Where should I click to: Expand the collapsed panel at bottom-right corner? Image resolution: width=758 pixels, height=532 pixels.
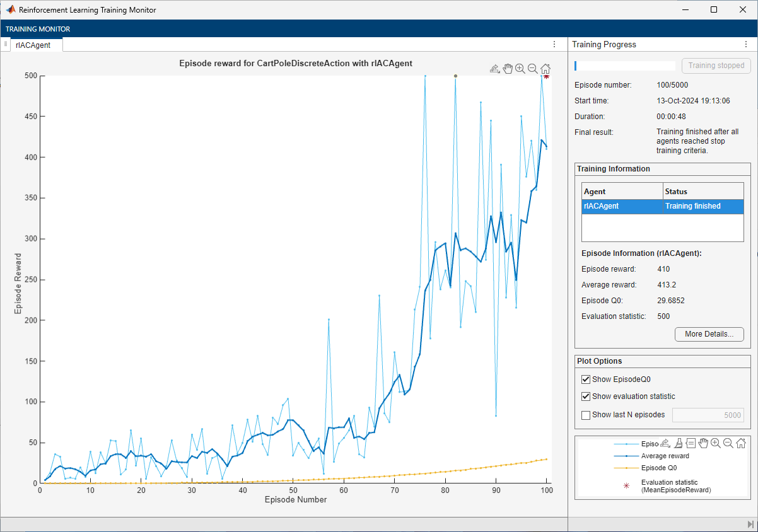click(750, 524)
